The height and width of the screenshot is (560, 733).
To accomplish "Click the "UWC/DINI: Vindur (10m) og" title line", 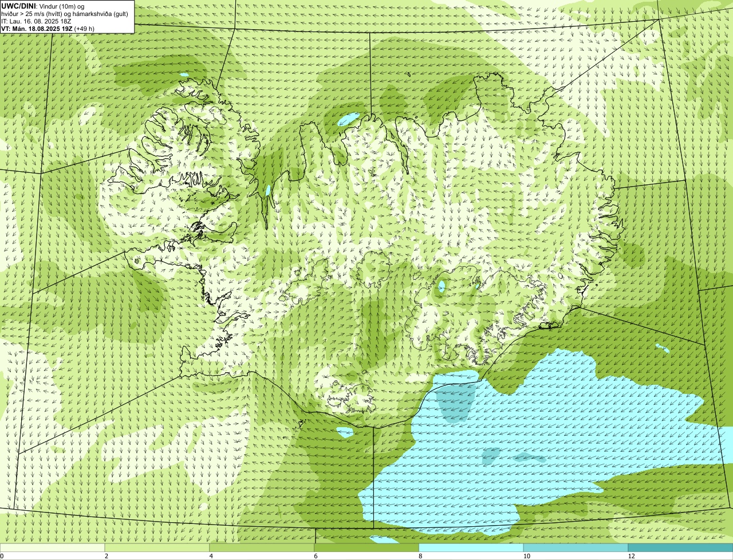I will 43,6.
